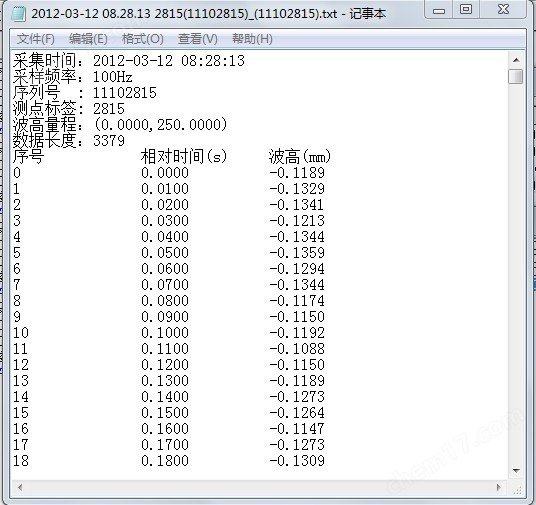Open the 帮助(H) menu
Viewport: 536px width, 505px height.
pyautogui.click(x=252, y=39)
